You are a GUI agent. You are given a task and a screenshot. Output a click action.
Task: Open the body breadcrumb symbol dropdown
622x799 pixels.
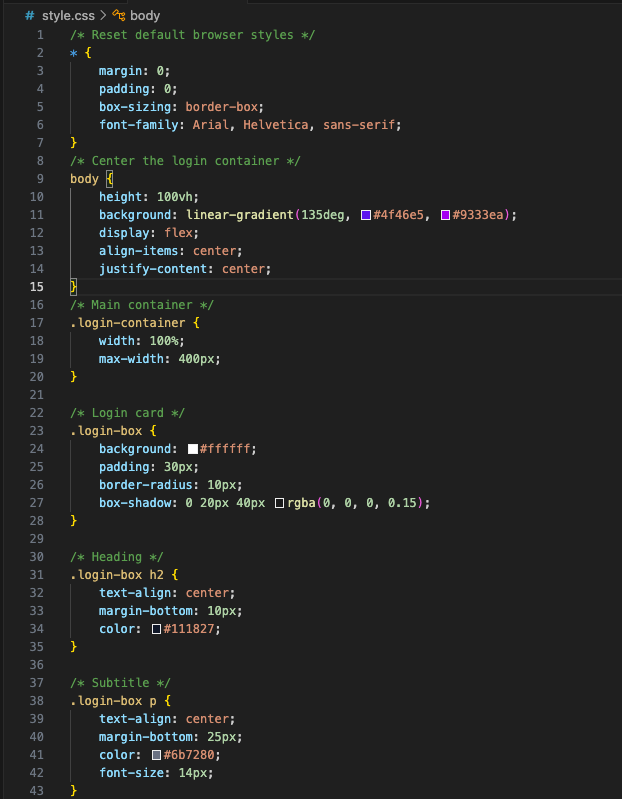pos(145,16)
